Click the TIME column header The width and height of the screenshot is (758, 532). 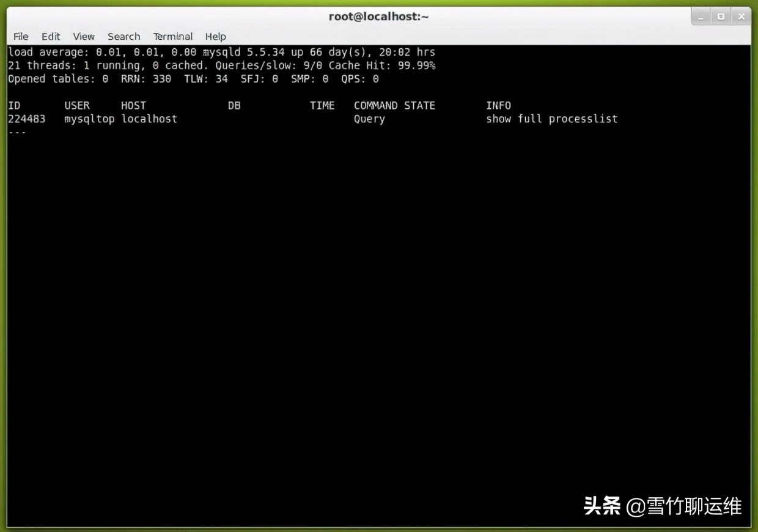tap(322, 105)
